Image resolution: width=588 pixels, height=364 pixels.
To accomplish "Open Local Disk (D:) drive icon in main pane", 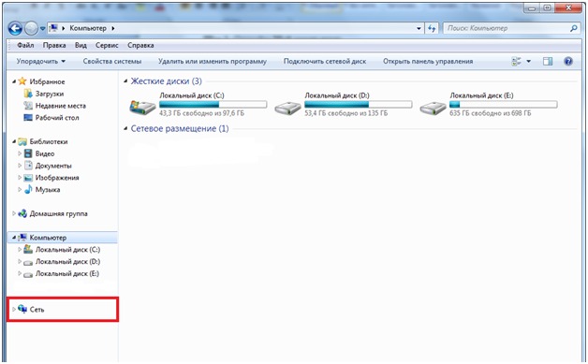I will 287,108.
